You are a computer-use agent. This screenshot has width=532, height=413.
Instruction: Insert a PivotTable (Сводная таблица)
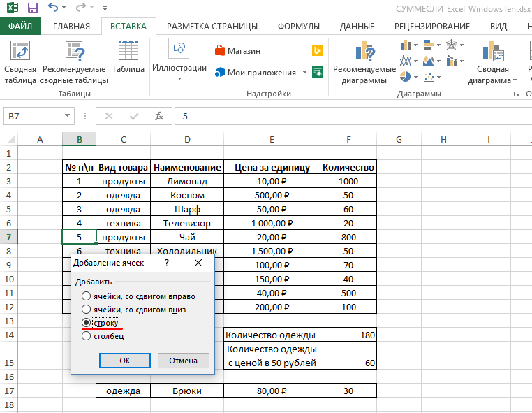[x=20, y=63]
